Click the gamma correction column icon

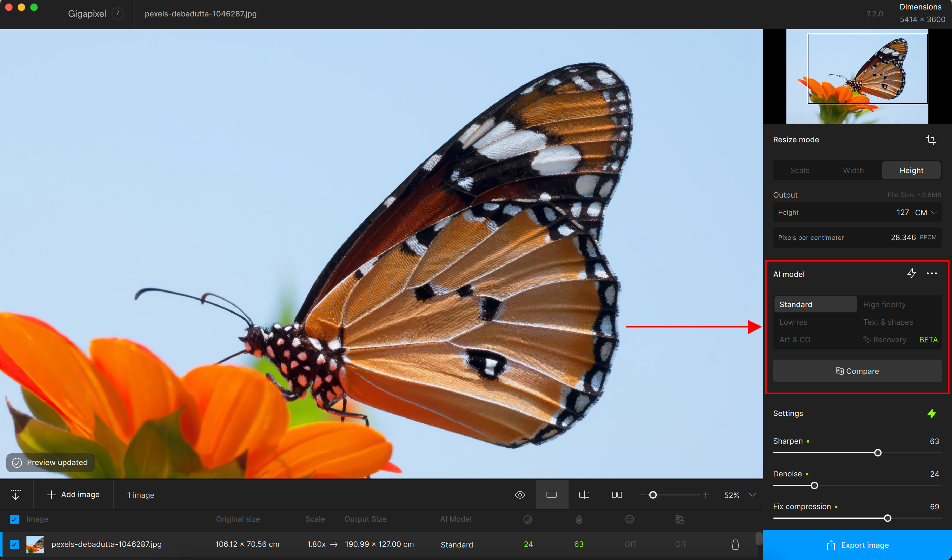pyautogui.click(x=680, y=520)
